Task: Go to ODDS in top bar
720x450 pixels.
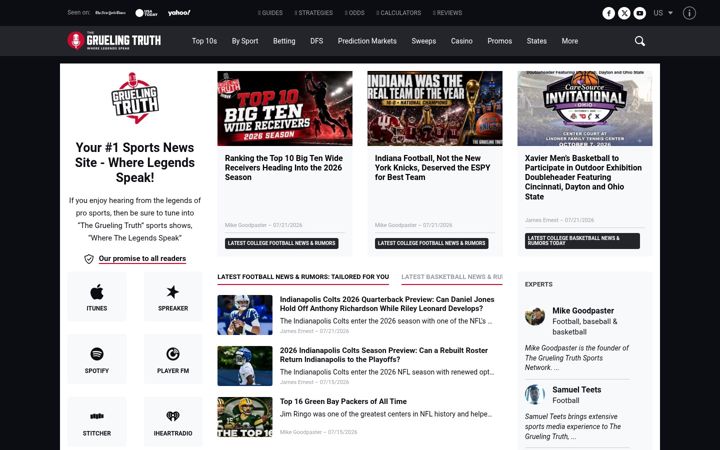Action: coord(355,13)
